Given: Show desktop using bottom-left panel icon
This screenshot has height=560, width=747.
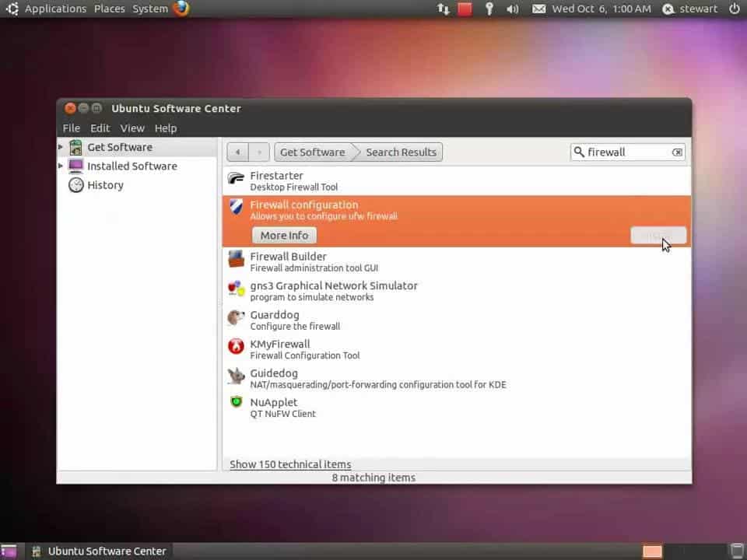Looking at the screenshot, I should [9, 551].
